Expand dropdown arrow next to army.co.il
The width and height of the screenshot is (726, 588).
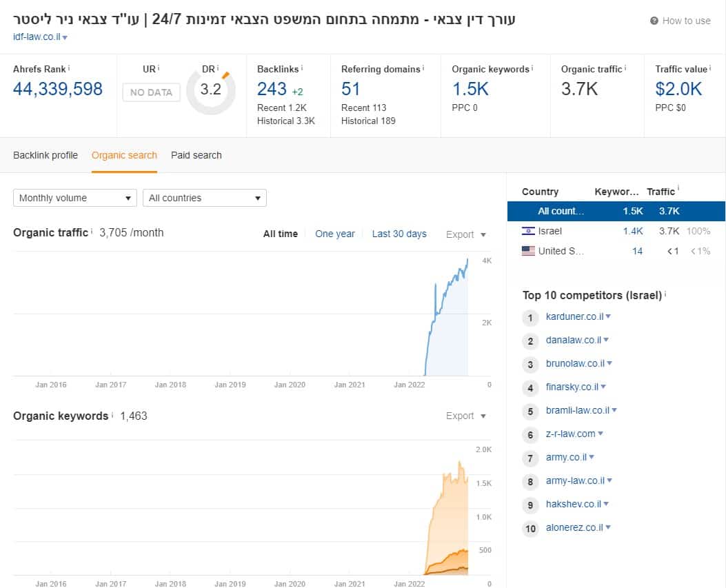pos(592,457)
